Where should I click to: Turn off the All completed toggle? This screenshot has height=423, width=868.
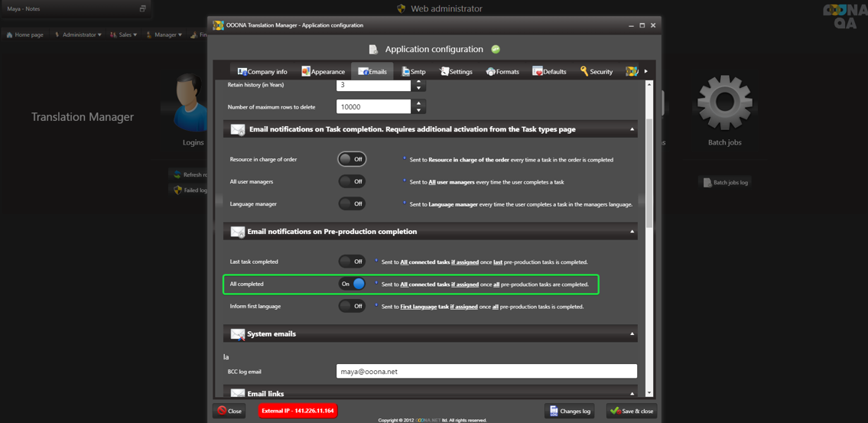click(x=352, y=284)
